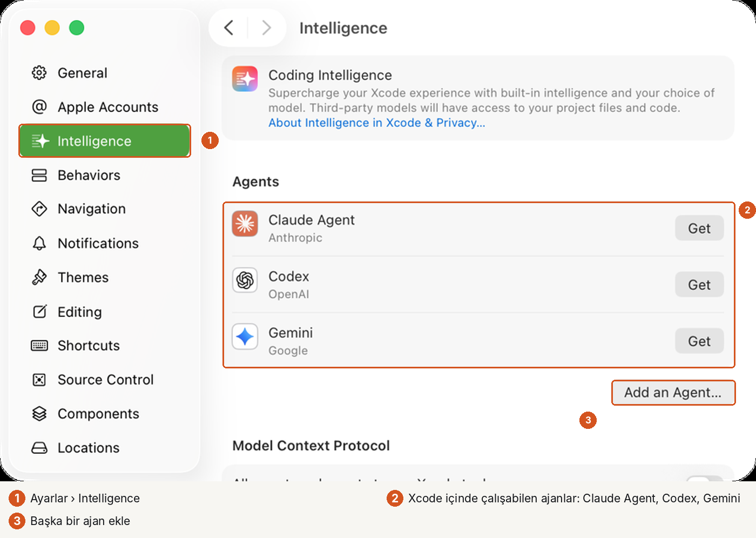The height and width of the screenshot is (538, 756).
Task: Go to the Components settings pane
Action: click(x=105, y=414)
